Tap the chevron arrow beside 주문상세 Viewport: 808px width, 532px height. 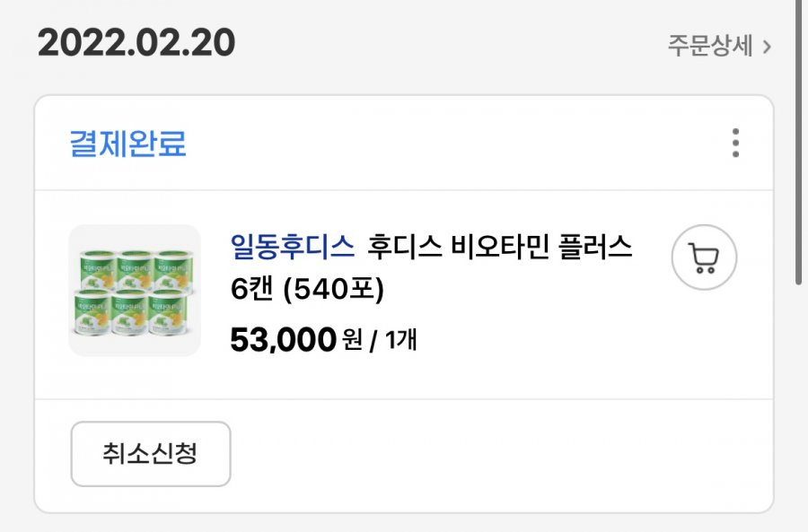768,47
